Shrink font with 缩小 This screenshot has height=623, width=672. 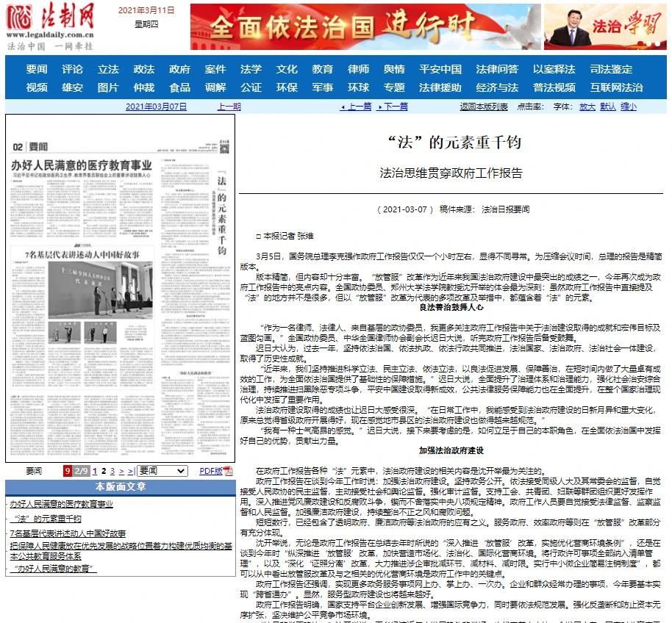click(x=629, y=107)
